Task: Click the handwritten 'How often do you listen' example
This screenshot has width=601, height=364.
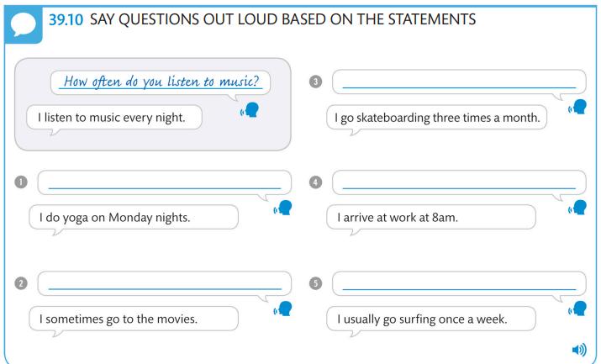Action: (161, 82)
